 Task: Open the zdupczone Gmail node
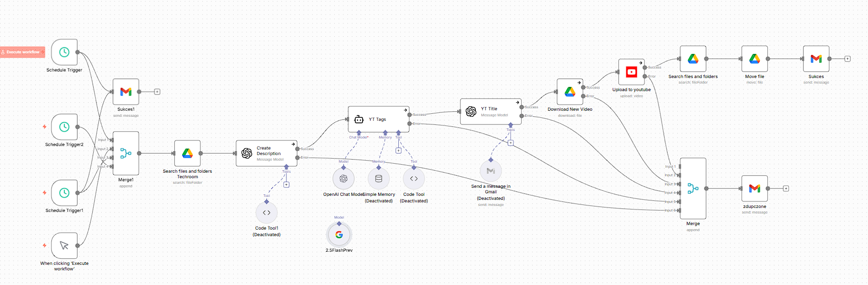pos(754,188)
